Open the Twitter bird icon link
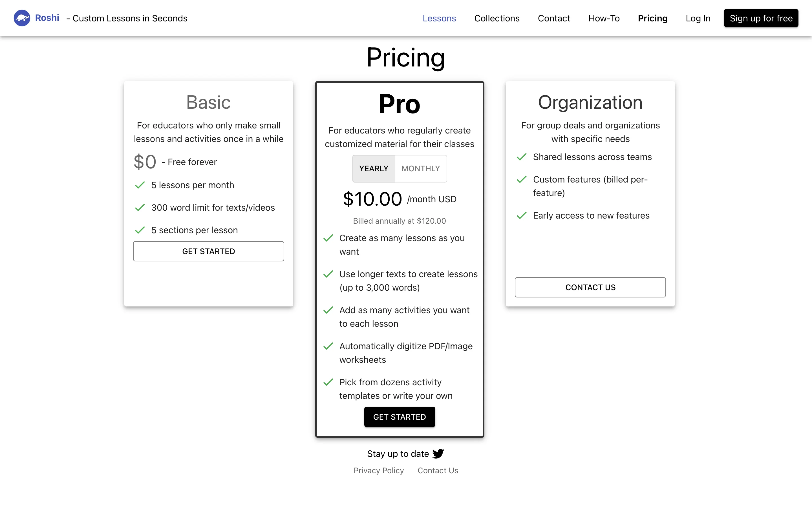The image size is (812, 507). [x=438, y=454]
